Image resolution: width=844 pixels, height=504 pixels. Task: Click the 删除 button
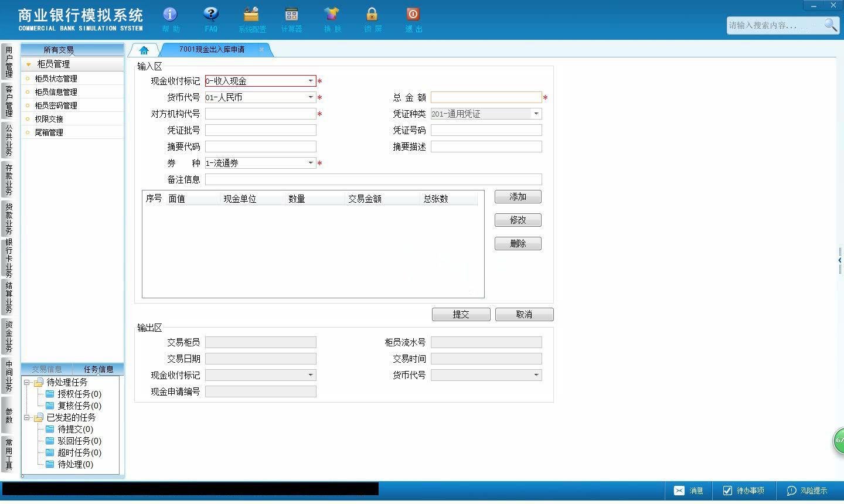point(518,244)
